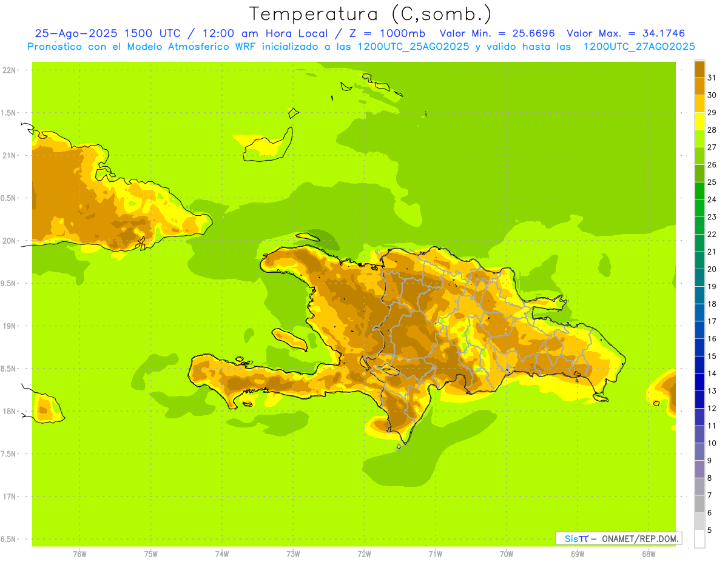Click the 'Z = 1000mb' level text
The image size is (728, 562).
click(387, 34)
